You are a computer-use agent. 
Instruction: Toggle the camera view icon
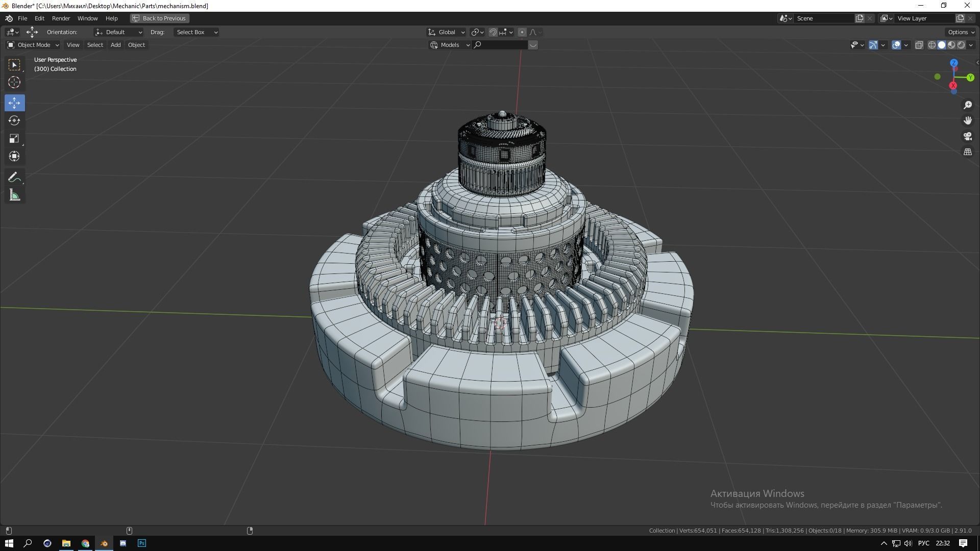[x=968, y=136]
